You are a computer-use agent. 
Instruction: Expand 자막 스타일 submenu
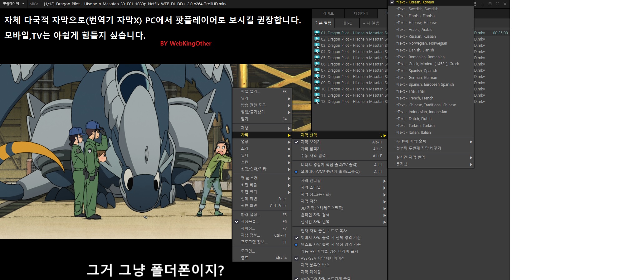[x=340, y=187]
